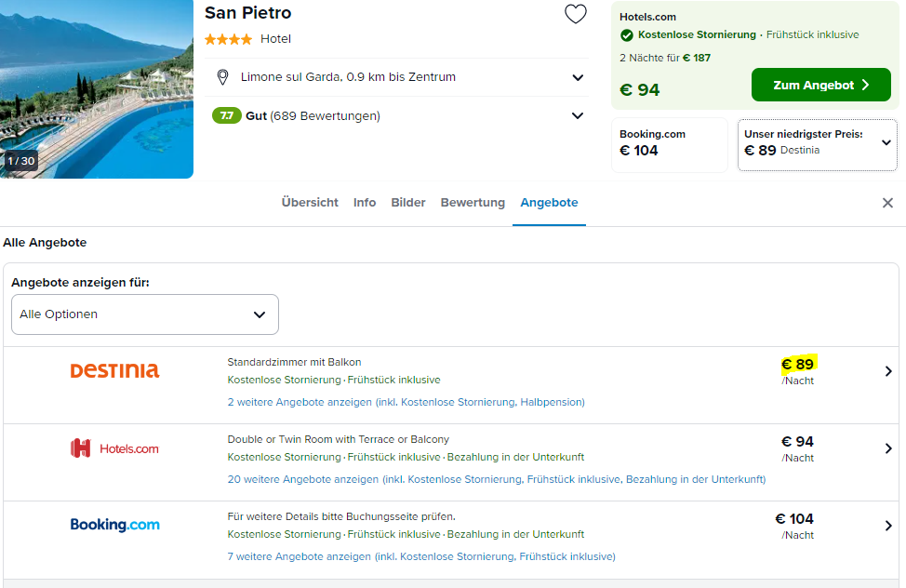Open the Hotels.com offer arrow chevron
906x588 pixels.
tap(888, 448)
